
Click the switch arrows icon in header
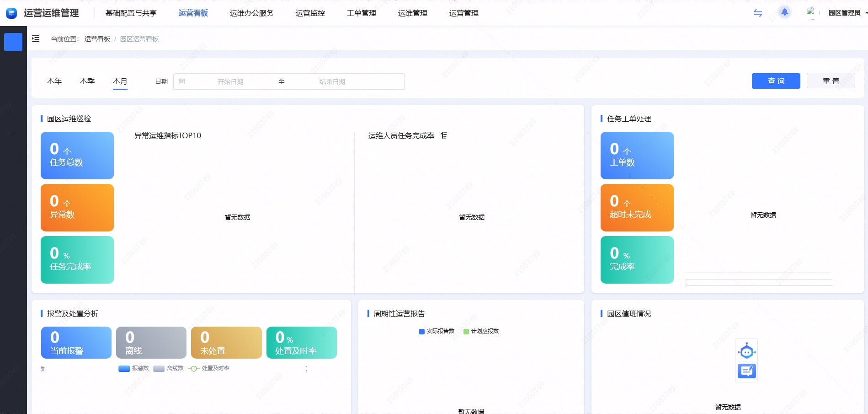point(758,13)
